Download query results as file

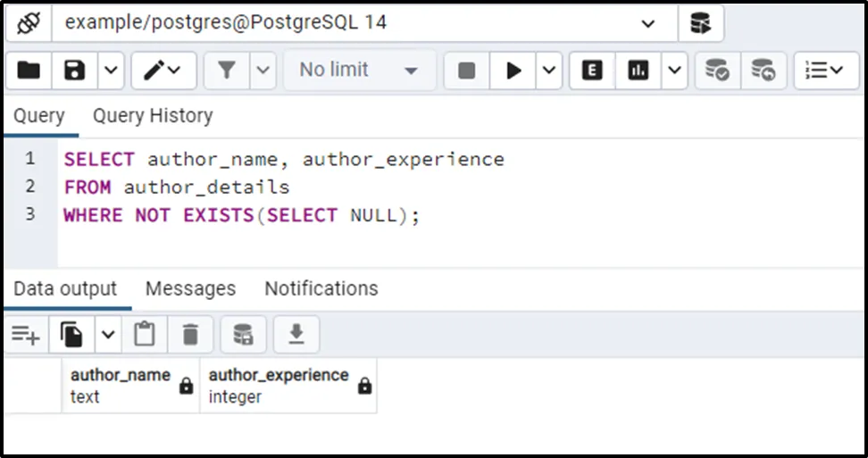[296, 335]
